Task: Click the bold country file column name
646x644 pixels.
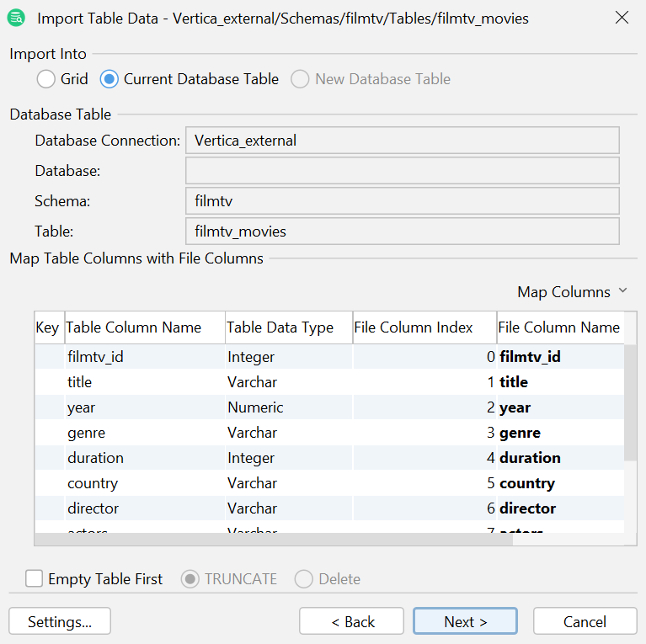Action: [x=527, y=483]
